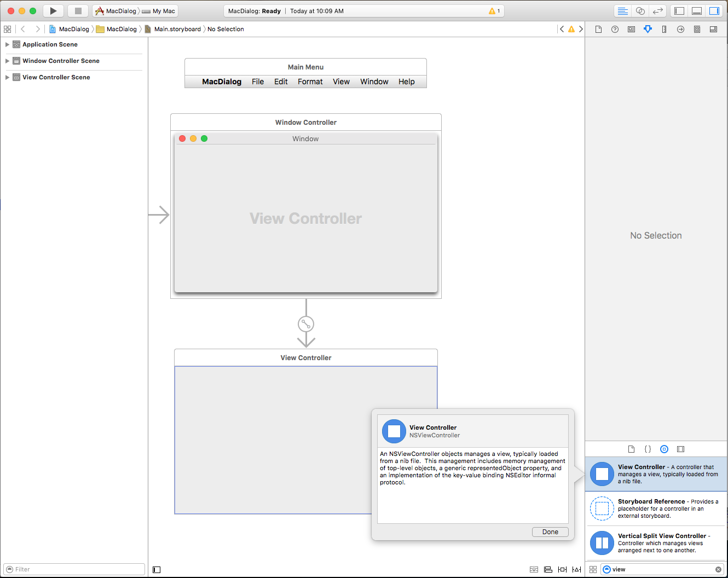
Task: Switch to the Code Snippet library
Action: 648,449
